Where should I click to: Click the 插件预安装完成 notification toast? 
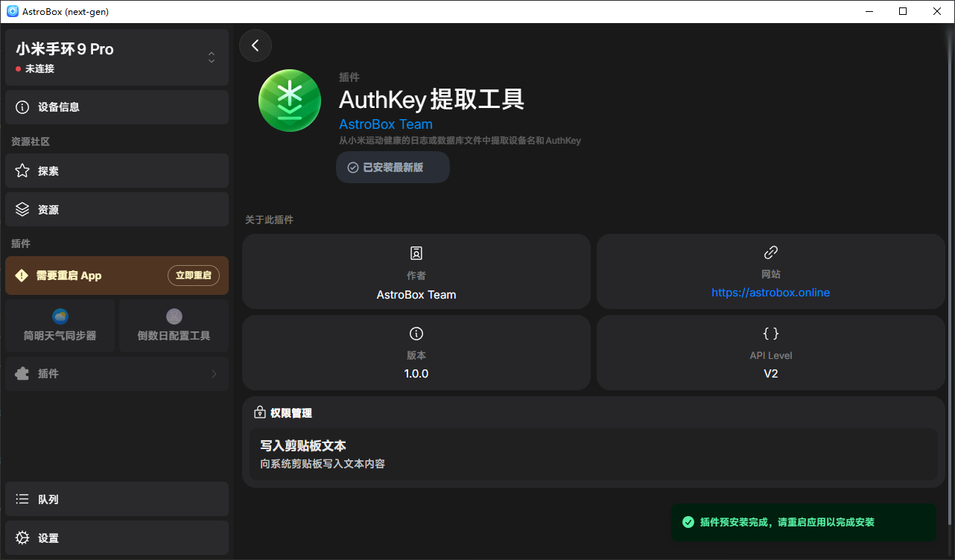(x=804, y=523)
